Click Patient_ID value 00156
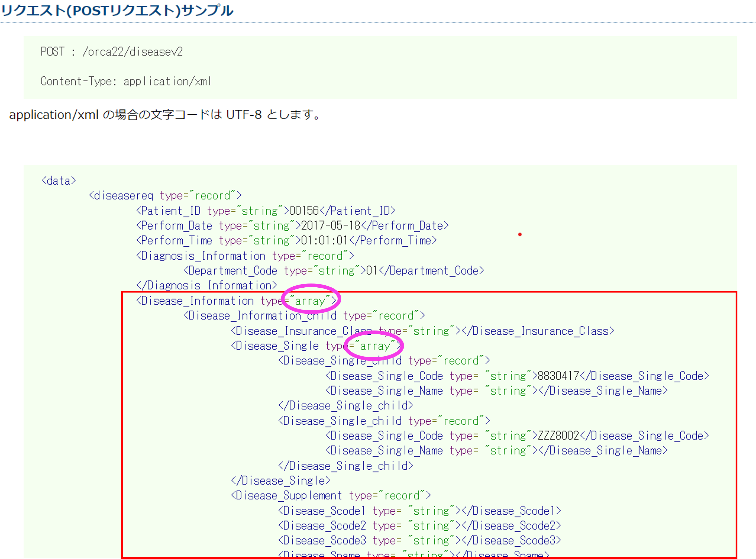756x559 pixels. (x=304, y=211)
